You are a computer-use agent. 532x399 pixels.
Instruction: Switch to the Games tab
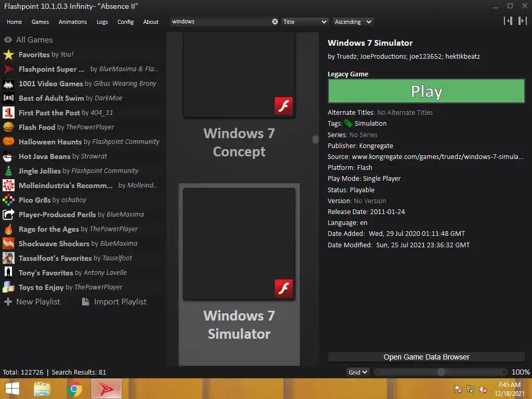(40, 22)
